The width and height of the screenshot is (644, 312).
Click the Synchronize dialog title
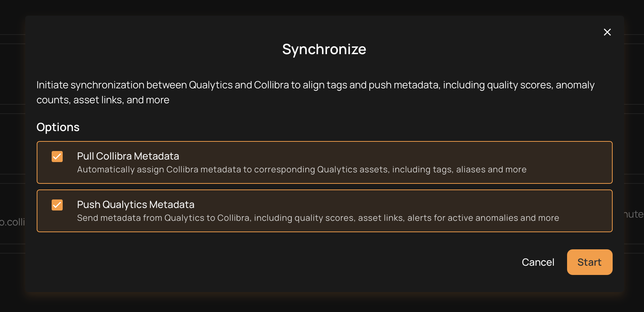324,49
